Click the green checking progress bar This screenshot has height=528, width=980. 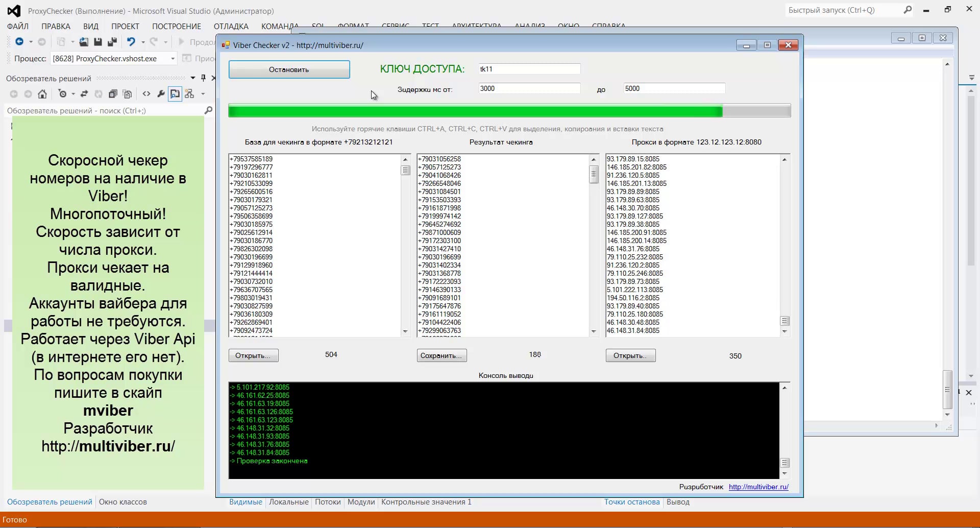509,111
